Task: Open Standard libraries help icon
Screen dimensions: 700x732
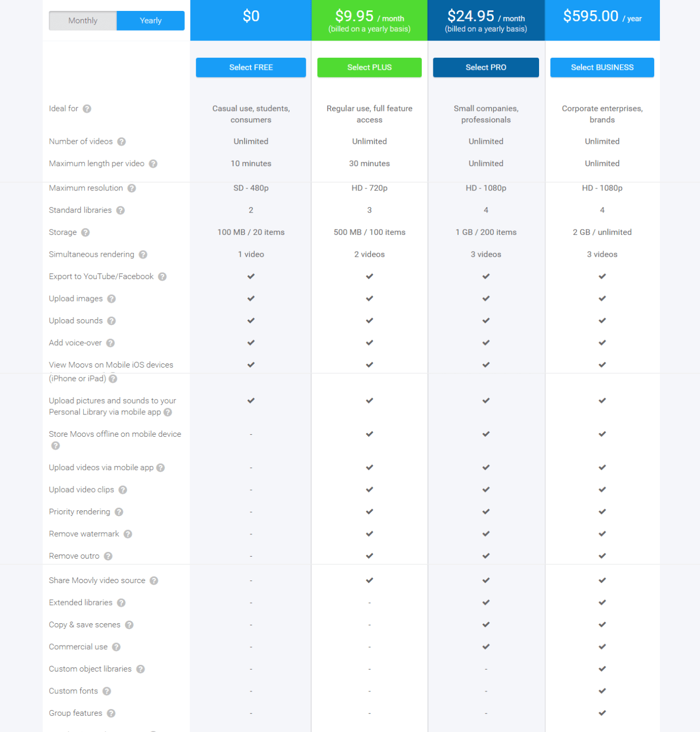Action: (x=120, y=210)
